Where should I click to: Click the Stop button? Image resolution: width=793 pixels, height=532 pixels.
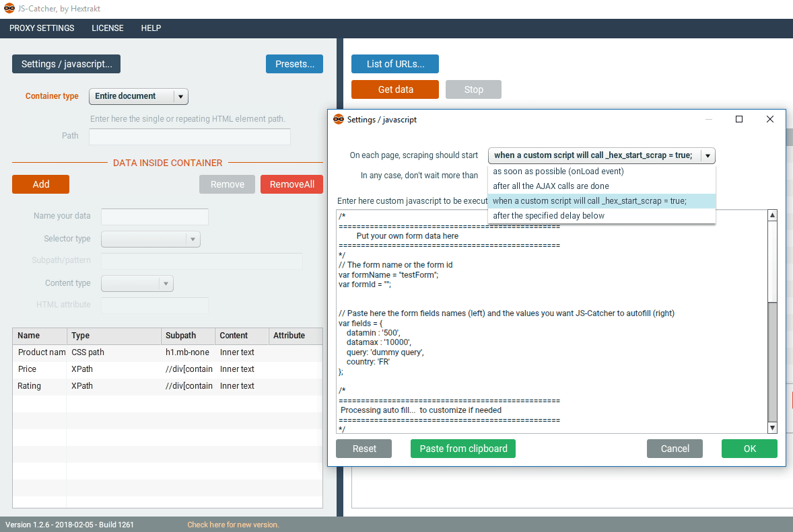coord(473,89)
